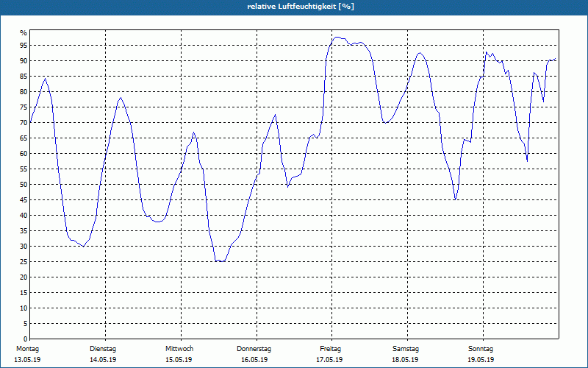This screenshot has height=368, width=588.
Task: Select the date '18.05.19'
Action: 405,360
